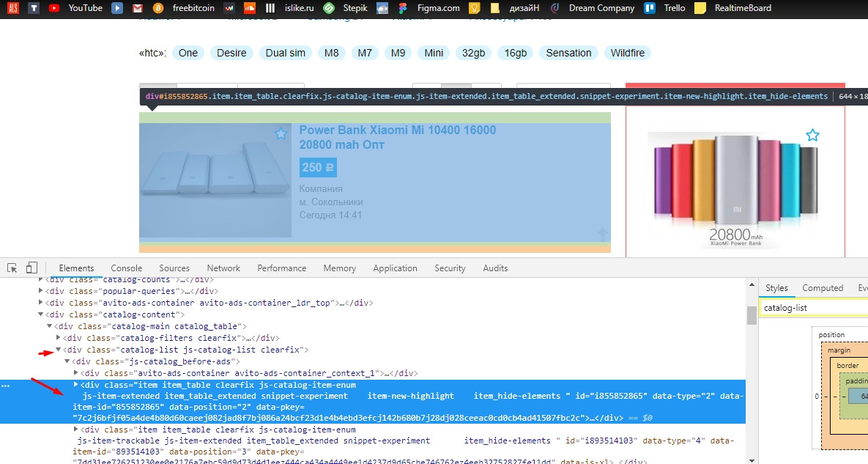Open the SoundCloud bookmark icon
This screenshot has height=464, width=868.
[x=250, y=8]
